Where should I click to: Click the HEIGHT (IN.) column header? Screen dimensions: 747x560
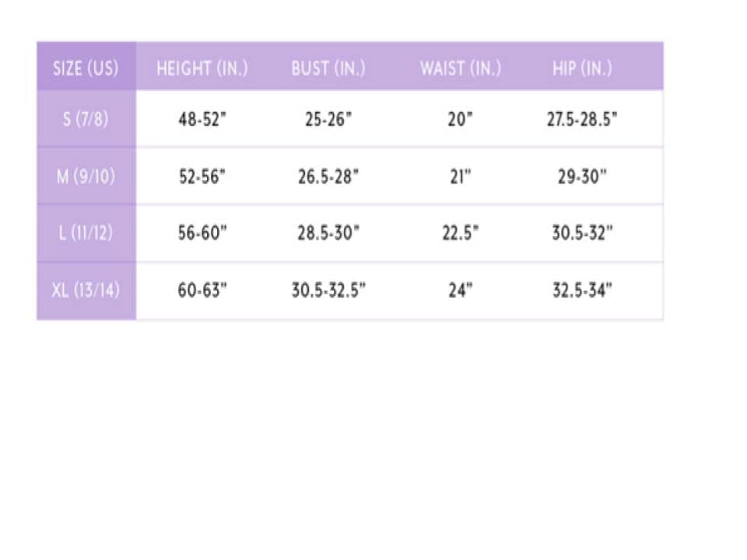(202, 68)
